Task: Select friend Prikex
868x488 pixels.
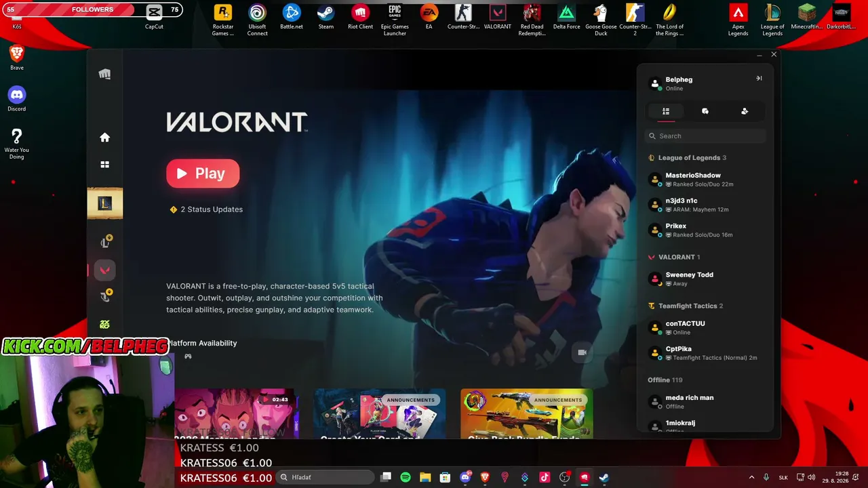Action: point(705,230)
